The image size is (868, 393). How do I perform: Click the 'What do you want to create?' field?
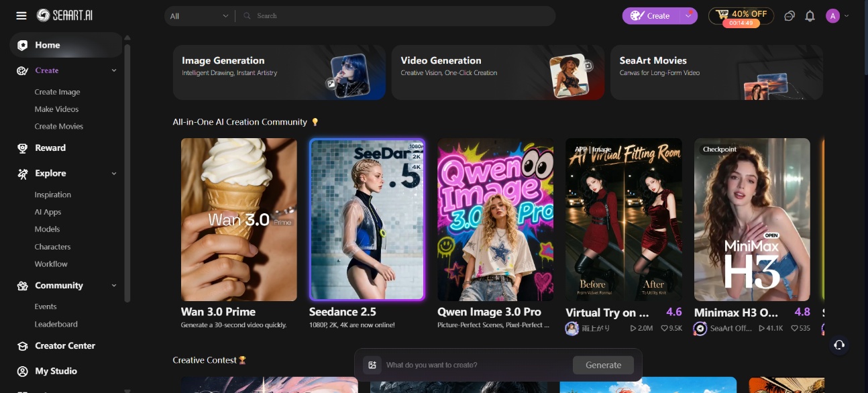(x=476, y=365)
